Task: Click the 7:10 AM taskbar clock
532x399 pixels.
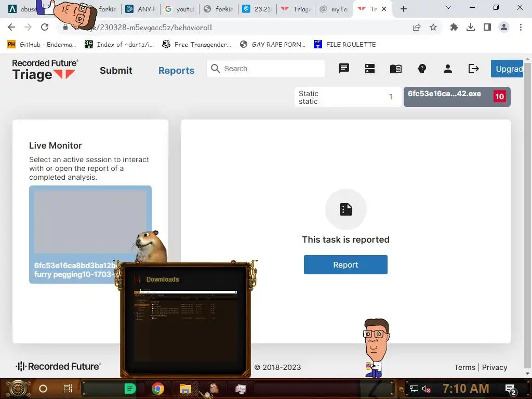Action: coord(466,389)
